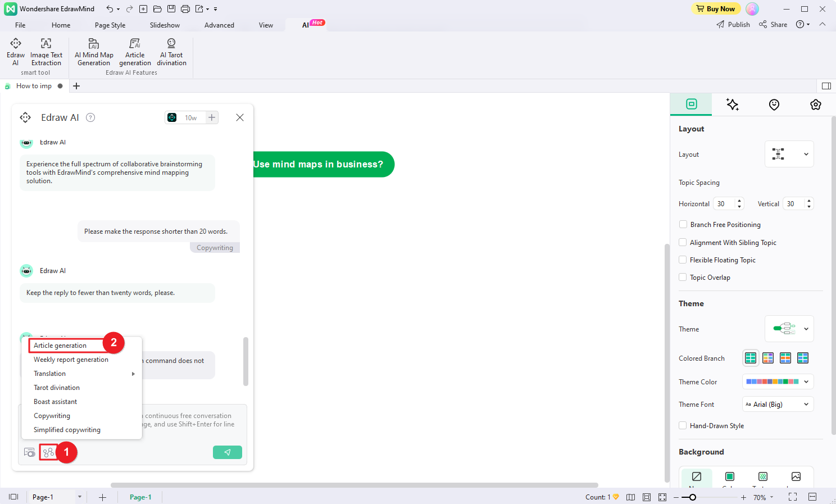The height and width of the screenshot is (504, 836).
Task: Expand the Theme Color dropdown
Action: pyautogui.click(x=778, y=382)
